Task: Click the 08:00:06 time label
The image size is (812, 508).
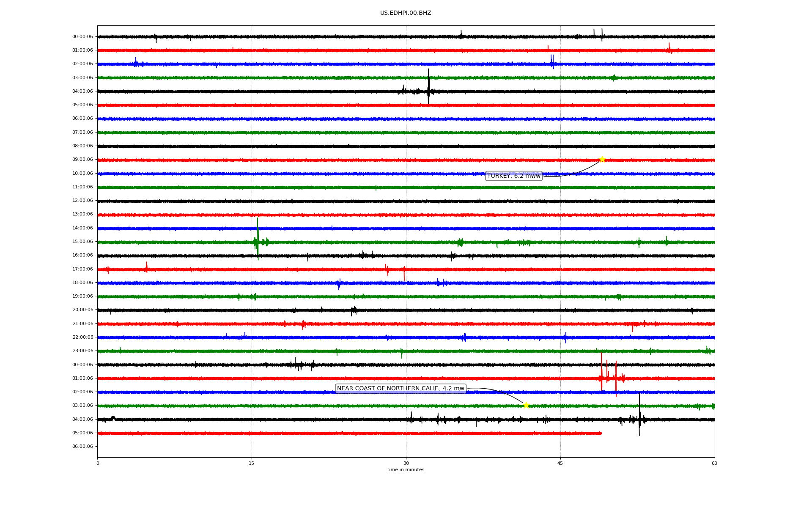Action: 82,146
